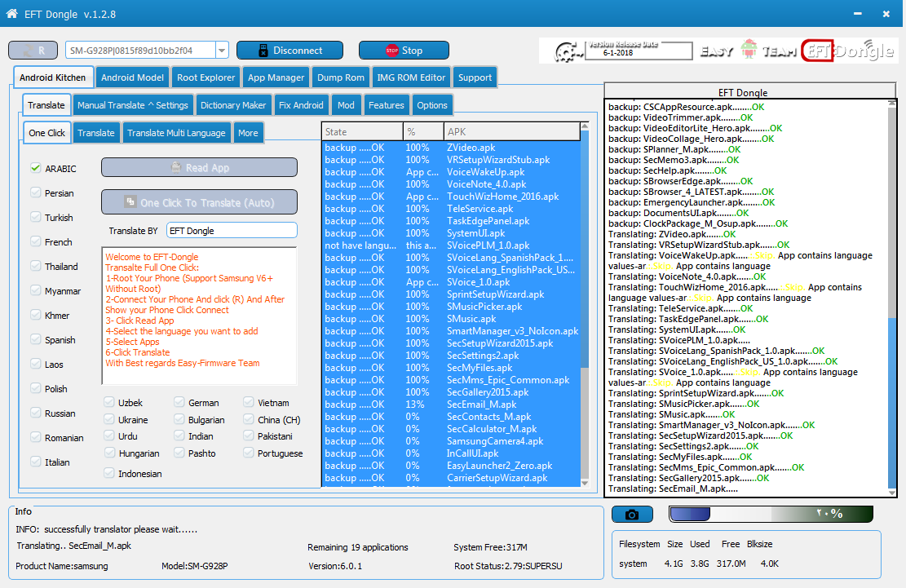Enable the Spanish checkbox
The height and width of the screenshot is (588, 906).
point(36,339)
